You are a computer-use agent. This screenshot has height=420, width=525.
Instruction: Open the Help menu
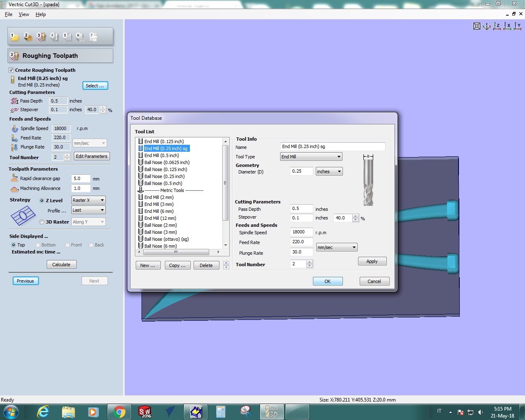[x=41, y=14]
